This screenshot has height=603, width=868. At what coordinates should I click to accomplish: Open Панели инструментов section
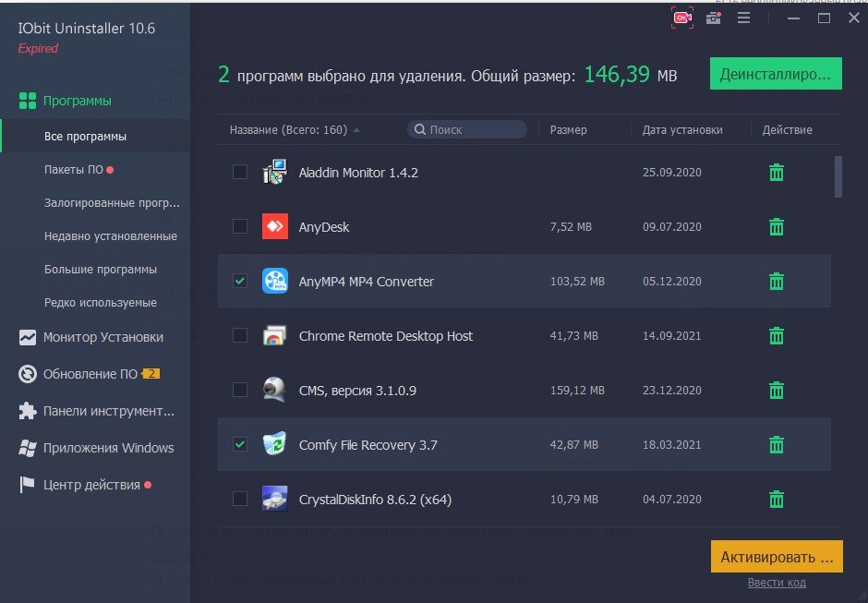(x=109, y=411)
